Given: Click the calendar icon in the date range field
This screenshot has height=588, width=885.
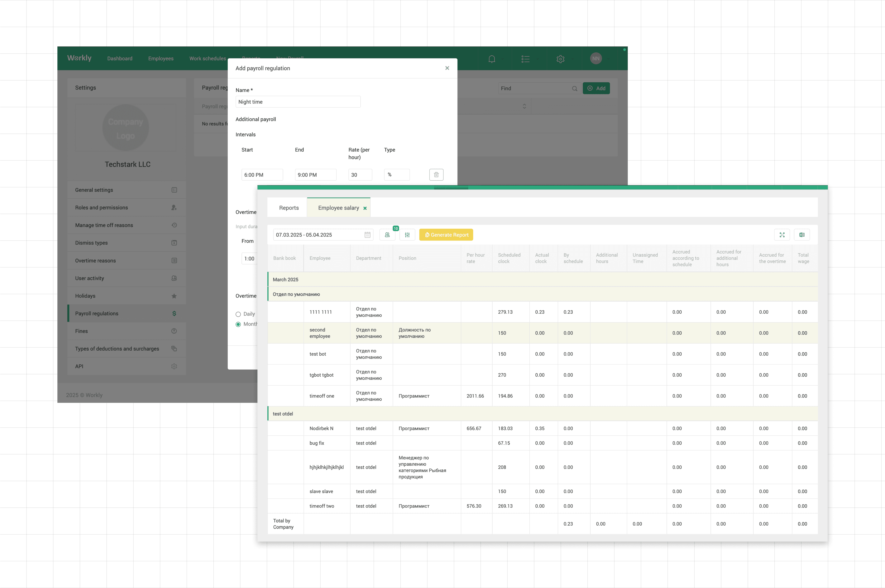Looking at the screenshot, I should (x=367, y=235).
